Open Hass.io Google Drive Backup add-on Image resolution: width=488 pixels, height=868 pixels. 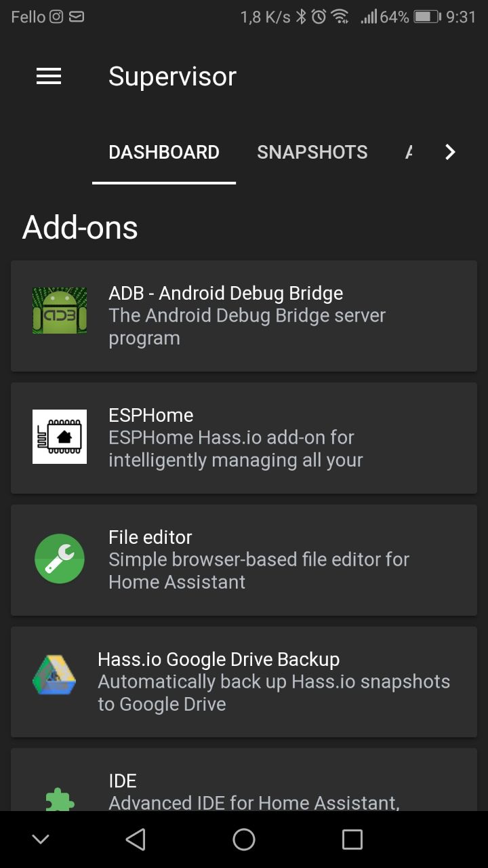pyautogui.click(x=218, y=659)
